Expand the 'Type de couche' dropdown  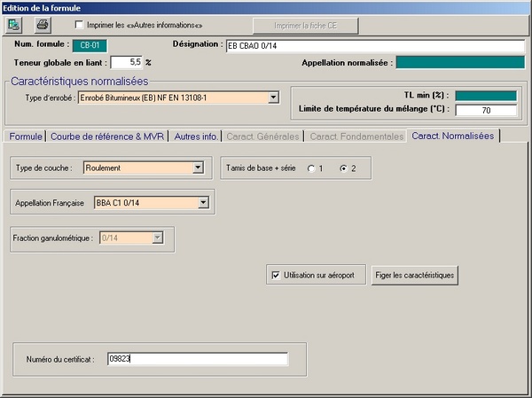click(197, 168)
